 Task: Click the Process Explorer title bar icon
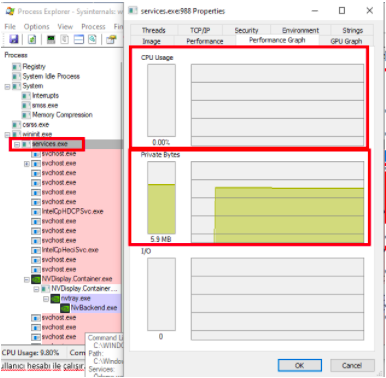click(x=10, y=11)
